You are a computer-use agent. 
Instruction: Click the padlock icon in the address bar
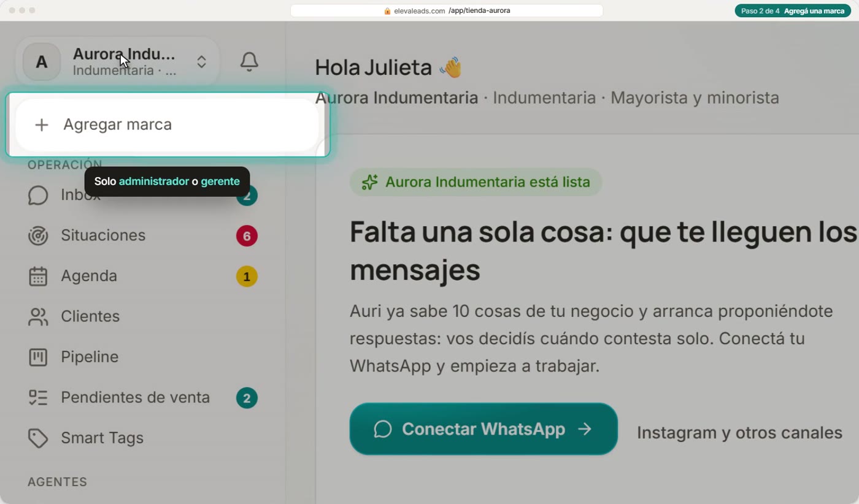387,10
